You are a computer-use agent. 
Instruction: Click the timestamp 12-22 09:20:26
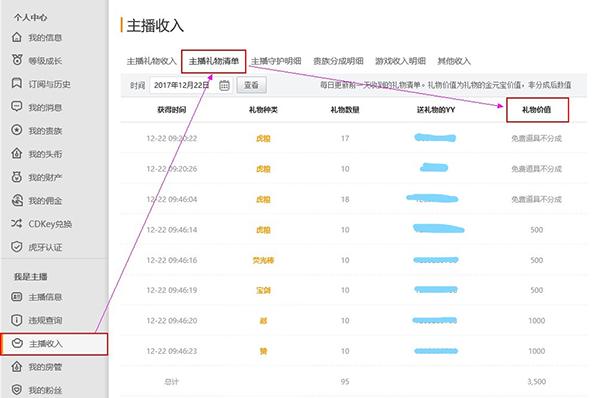172,168
